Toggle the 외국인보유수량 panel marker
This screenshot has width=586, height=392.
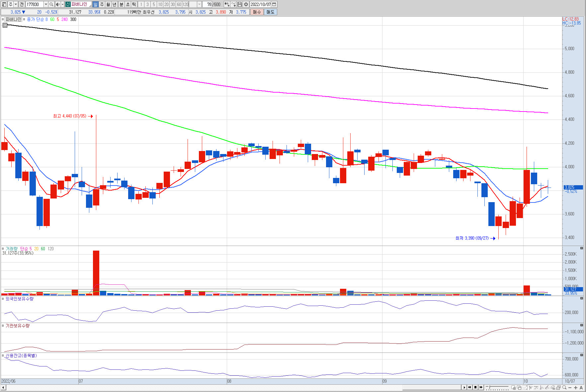[3, 299]
